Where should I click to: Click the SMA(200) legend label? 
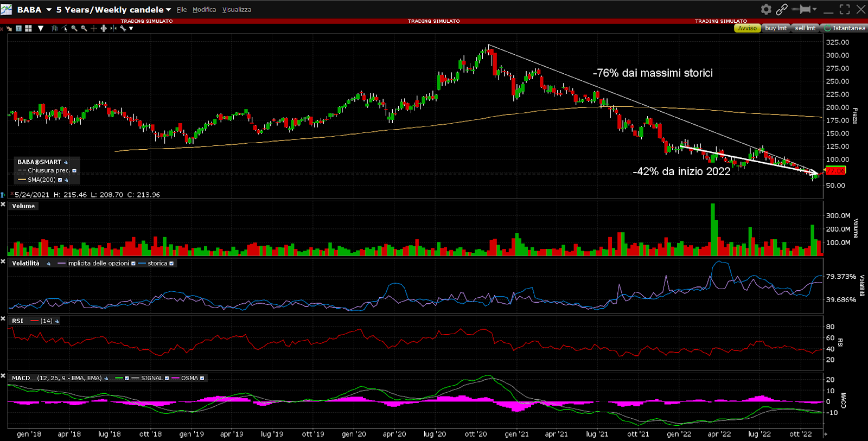tap(42, 180)
